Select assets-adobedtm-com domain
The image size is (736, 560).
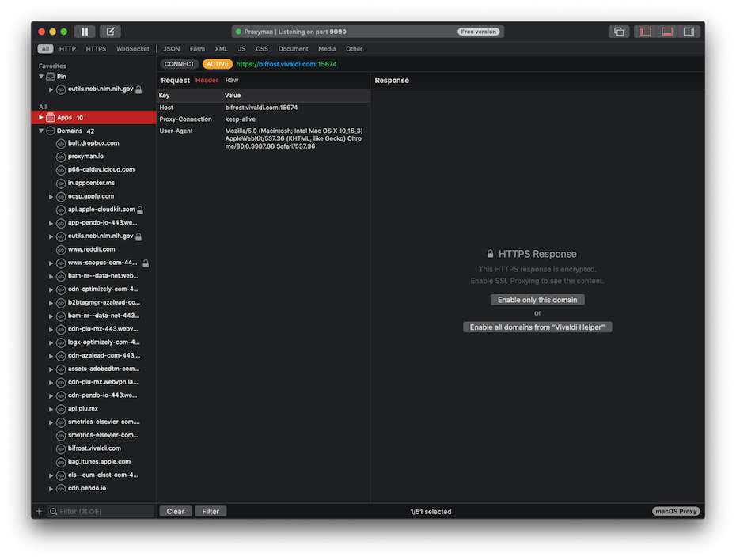(x=103, y=369)
